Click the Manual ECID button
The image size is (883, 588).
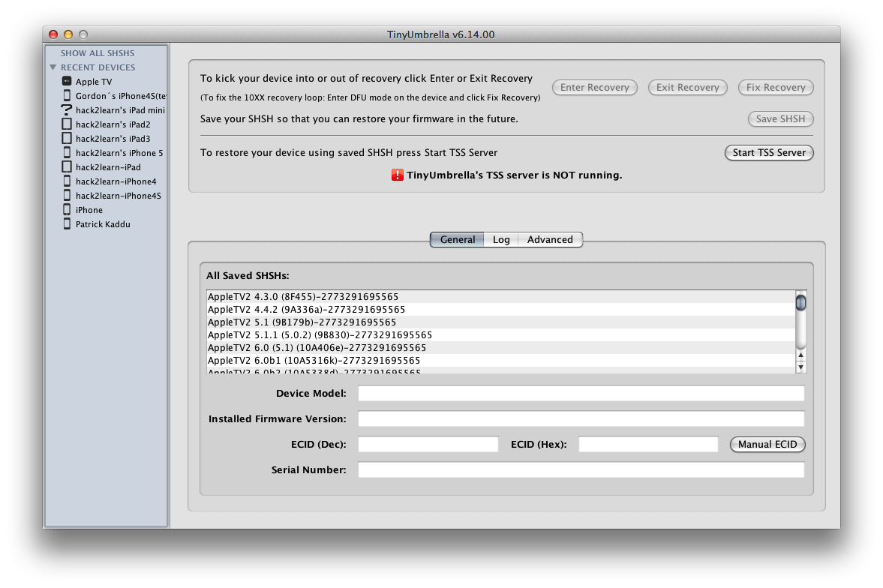[x=767, y=445]
